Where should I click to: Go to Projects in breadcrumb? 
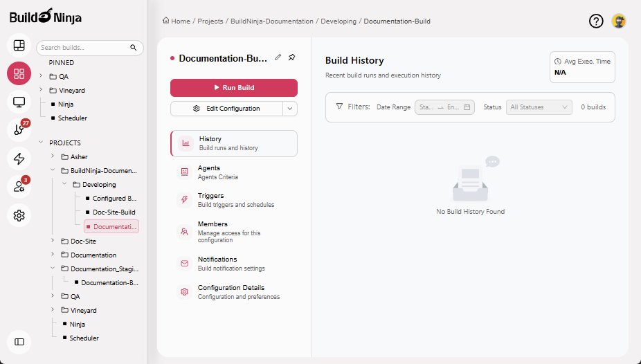click(210, 21)
